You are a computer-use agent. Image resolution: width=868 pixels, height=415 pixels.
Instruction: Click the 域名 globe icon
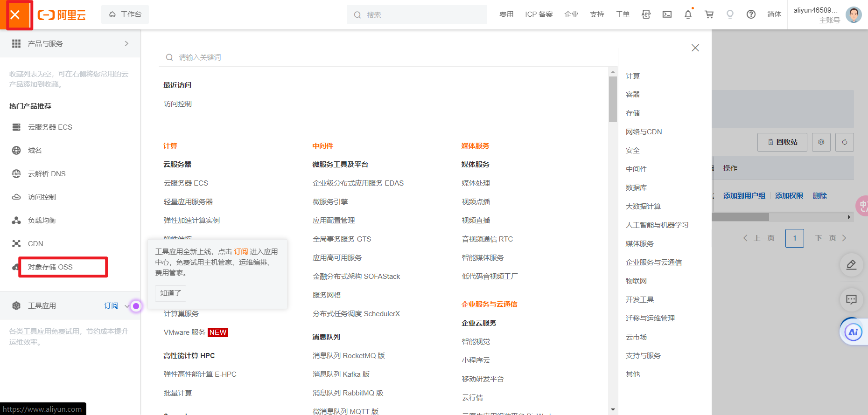coord(16,150)
